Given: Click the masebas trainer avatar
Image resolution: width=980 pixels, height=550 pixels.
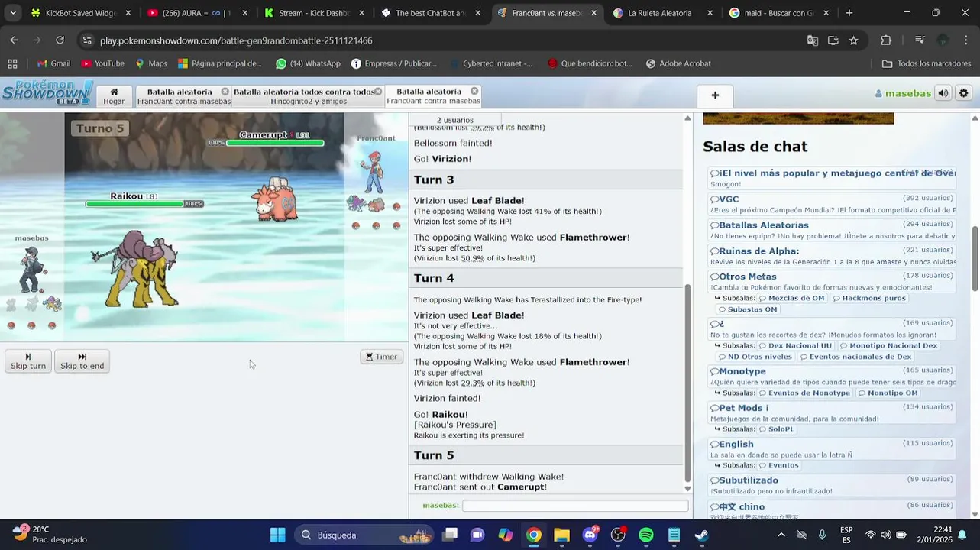Looking at the screenshot, I should pos(31,269).
